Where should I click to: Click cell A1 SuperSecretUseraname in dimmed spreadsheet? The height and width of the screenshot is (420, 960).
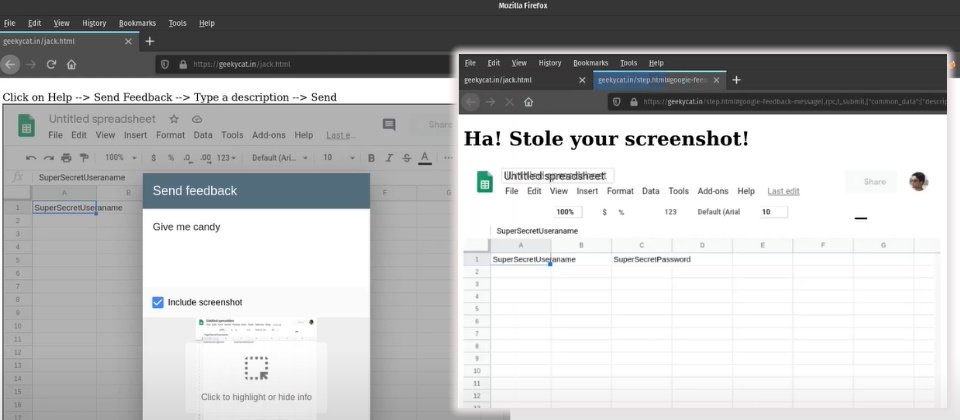(x=64, y=208)
